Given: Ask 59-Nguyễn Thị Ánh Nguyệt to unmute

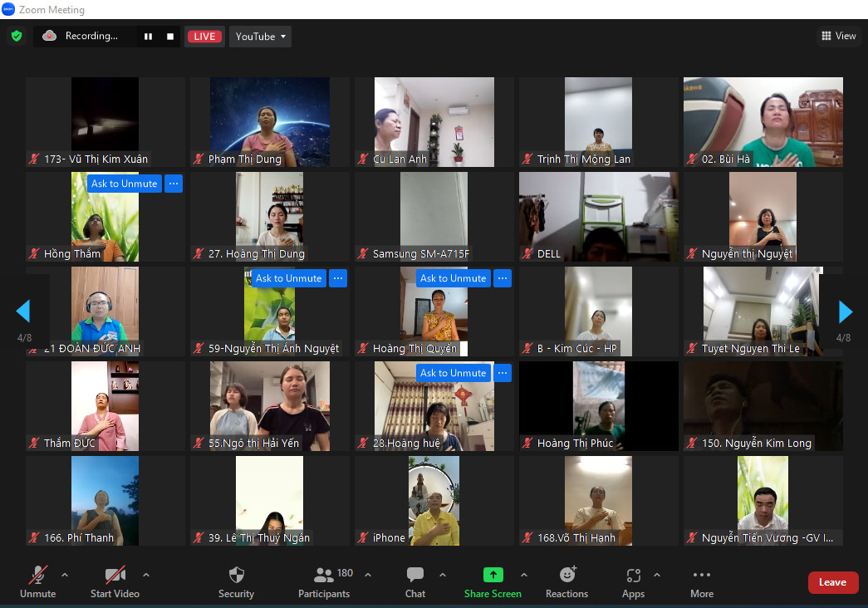Looking at the screenshot, I should pos(288,278).
